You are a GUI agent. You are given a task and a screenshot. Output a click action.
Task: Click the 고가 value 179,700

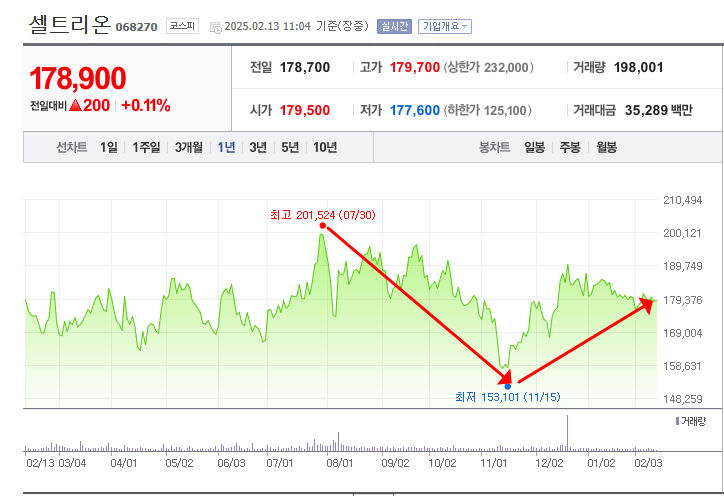(415, 67)
